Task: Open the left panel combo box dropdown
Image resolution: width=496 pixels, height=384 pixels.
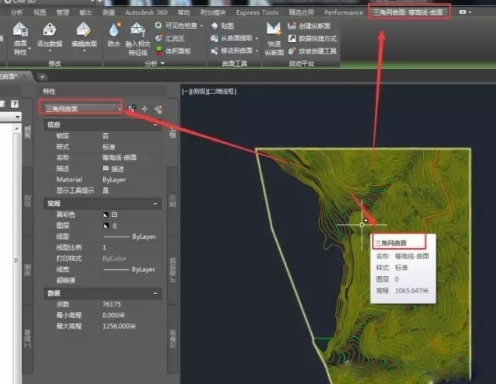Action: (x=18, y=117)
